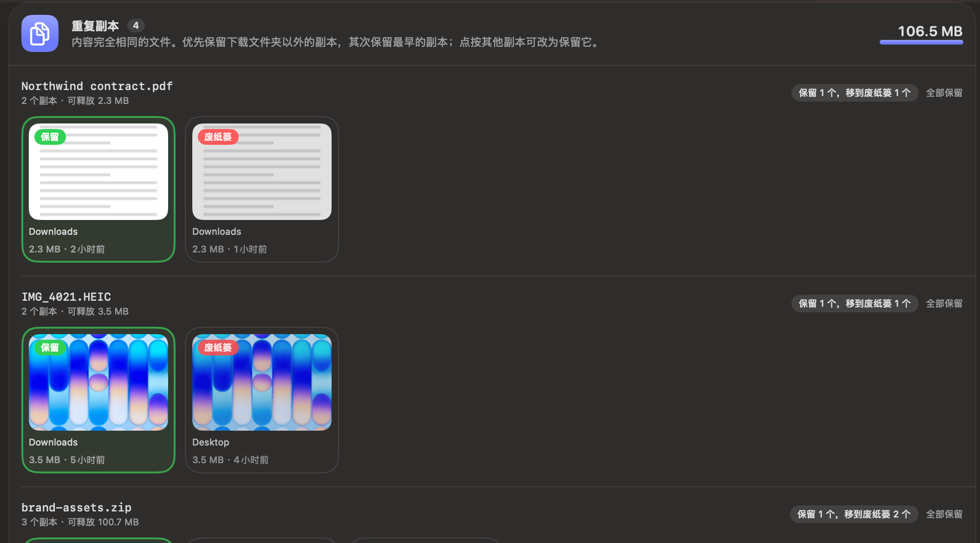
Task: Select IMG_4021.HEIC copy in Desktop
Action: 262,400
